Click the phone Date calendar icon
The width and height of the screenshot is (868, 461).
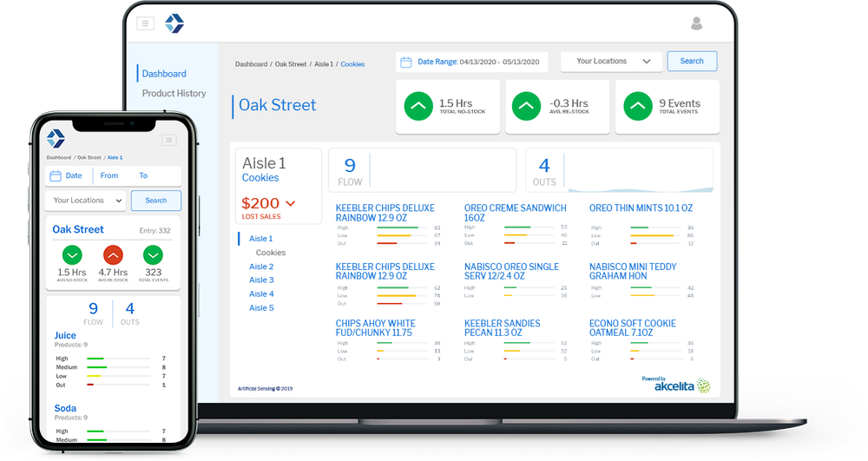56,176
